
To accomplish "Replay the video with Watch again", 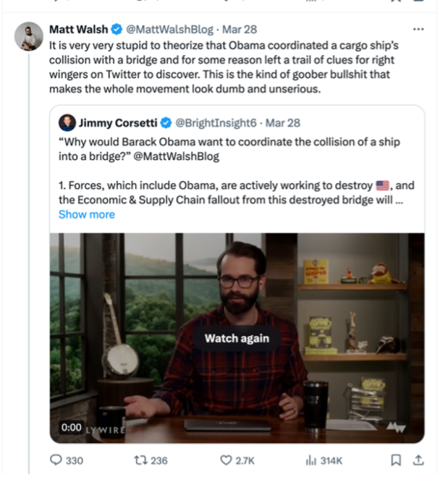I will [x=237, y=338].
